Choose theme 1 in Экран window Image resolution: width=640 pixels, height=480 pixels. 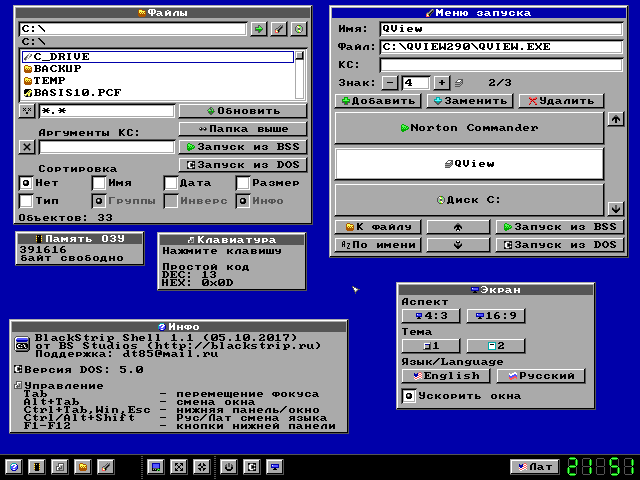[x=431, y=346]
